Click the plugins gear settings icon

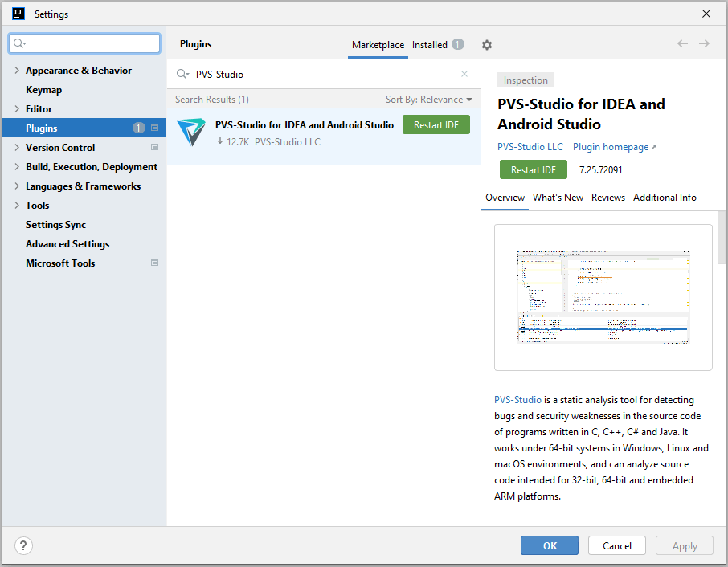pyautogui.click(x=486, y=45)
